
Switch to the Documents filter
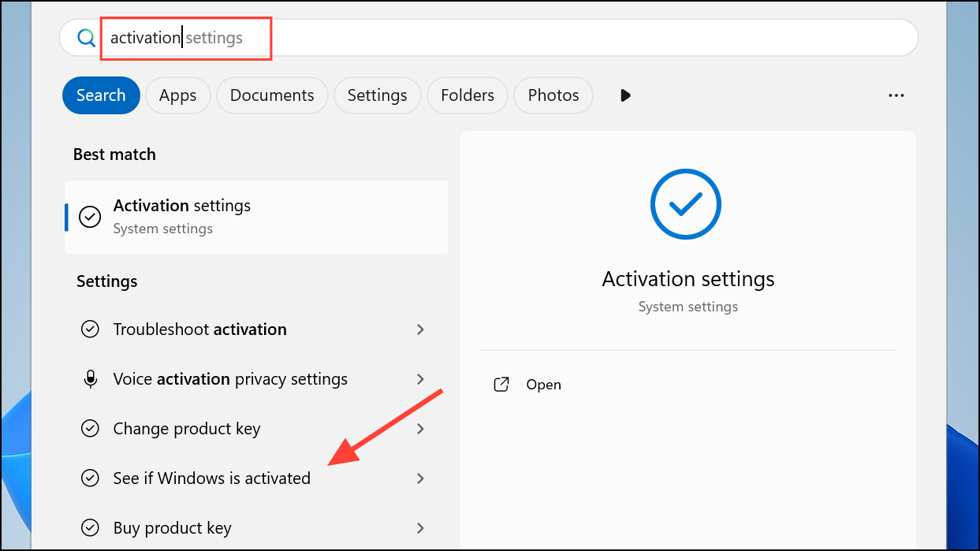pyautogui.click(x=272, y=95)
